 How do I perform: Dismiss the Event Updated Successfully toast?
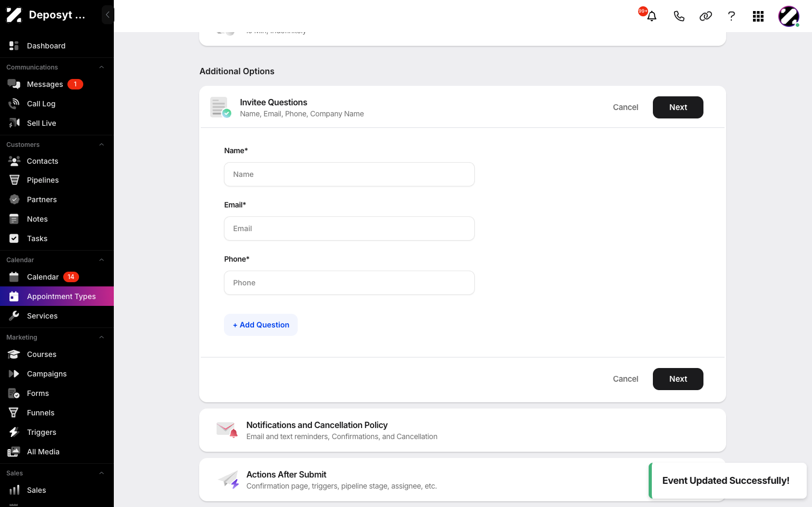[x=727, y=481]
